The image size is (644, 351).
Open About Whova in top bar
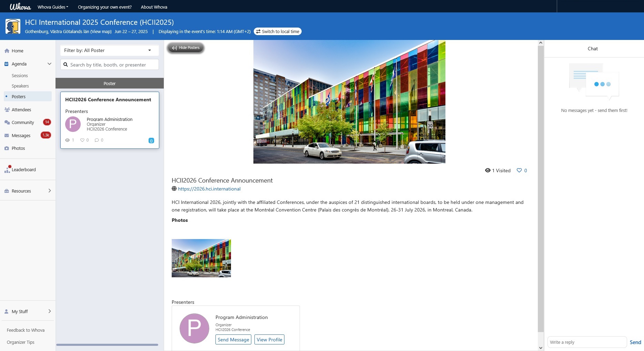point(154,7)
